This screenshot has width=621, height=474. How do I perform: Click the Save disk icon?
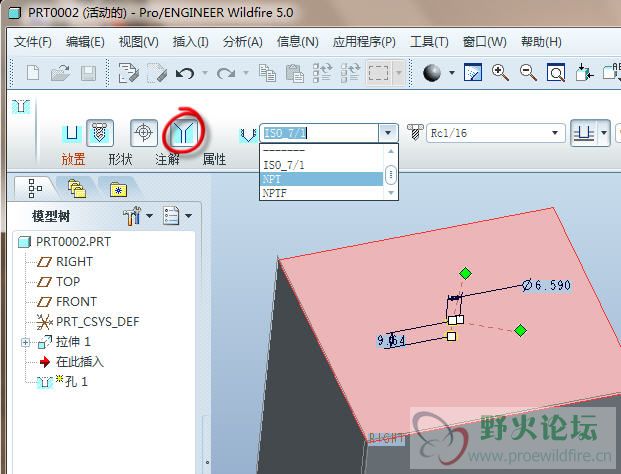point(88,73)
